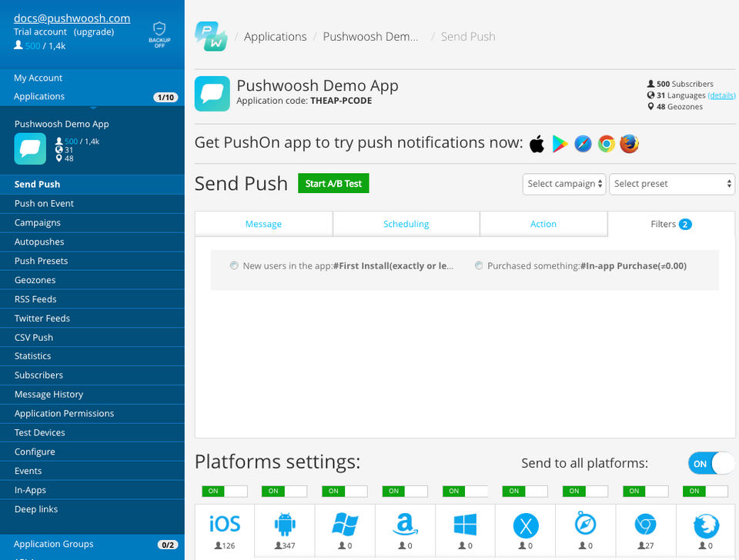Click the Start A/B Test button
This screenshot has width=739, height=560.
[333, 183]
